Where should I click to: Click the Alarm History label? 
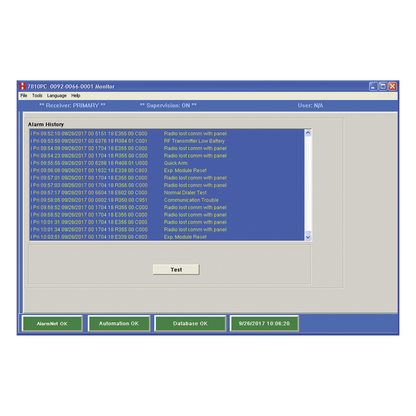pos(46,124)
